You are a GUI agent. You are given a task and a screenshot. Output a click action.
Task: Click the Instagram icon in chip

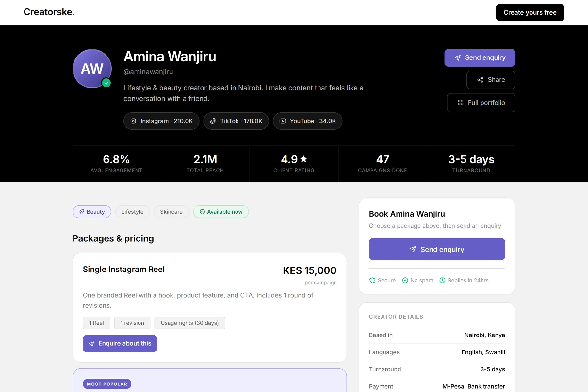click(x=133, y=121)
